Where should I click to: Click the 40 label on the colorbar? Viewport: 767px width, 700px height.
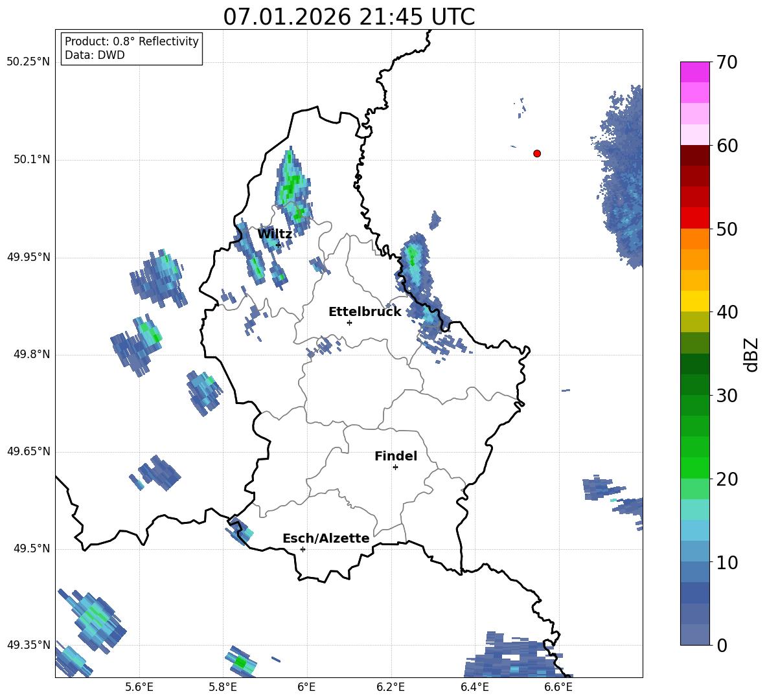(726, 312)
